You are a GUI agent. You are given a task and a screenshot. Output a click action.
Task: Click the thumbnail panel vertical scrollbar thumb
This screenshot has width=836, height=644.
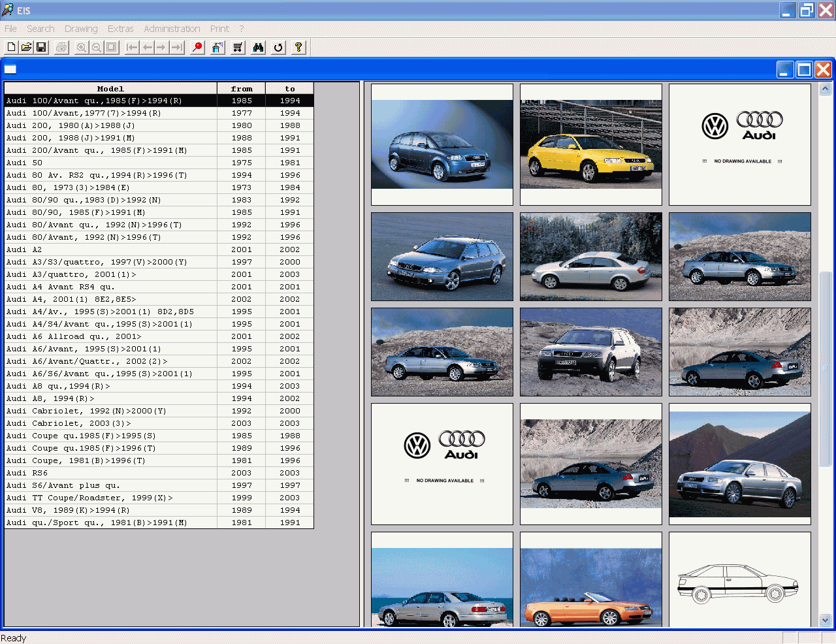(825, 369)
